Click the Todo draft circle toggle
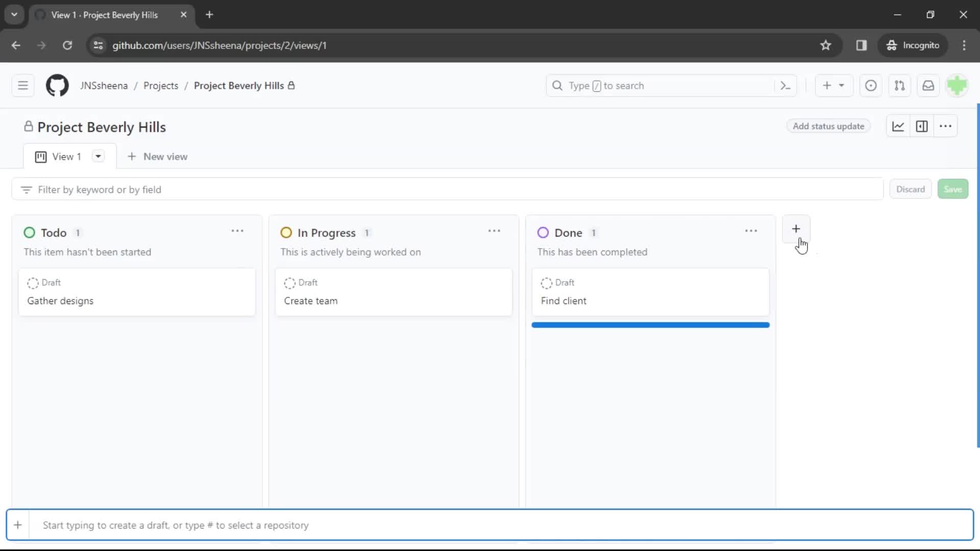The width and height of the screenshot is (980, 551). [x=32, y=283]
